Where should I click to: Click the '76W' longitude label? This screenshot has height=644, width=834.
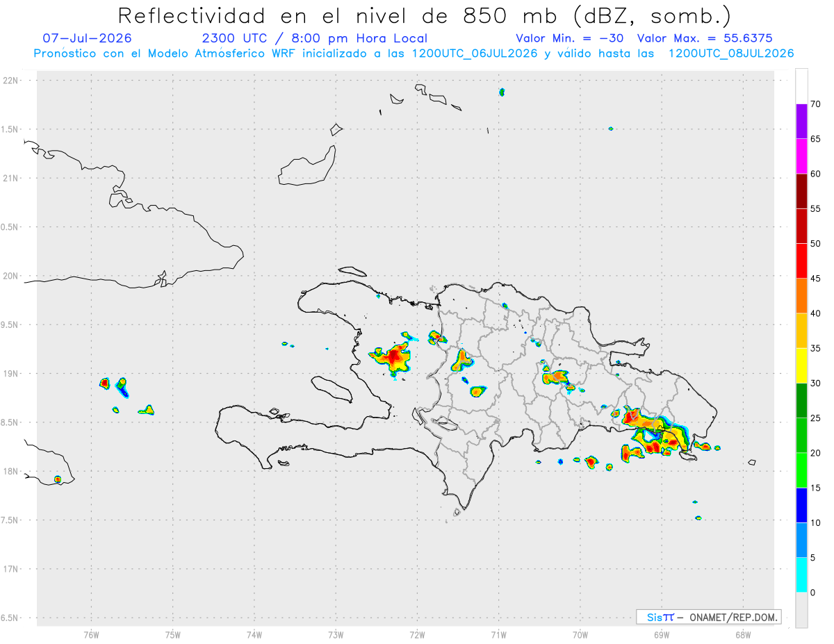pos(91,634)
